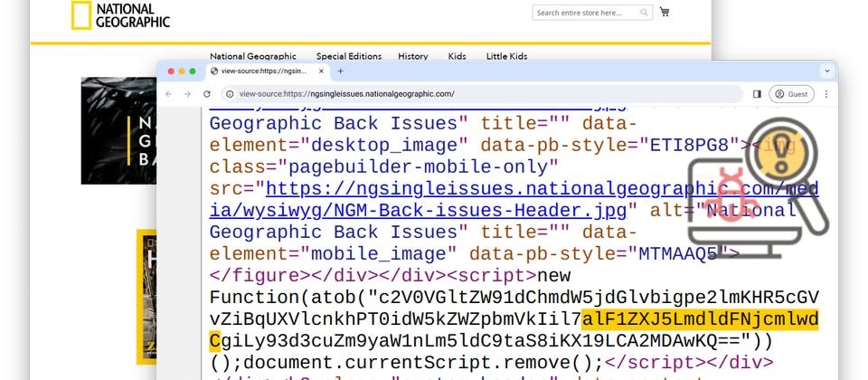Close the view-source tab
Screen dimensions: 868x380
[x=321, y=71]
